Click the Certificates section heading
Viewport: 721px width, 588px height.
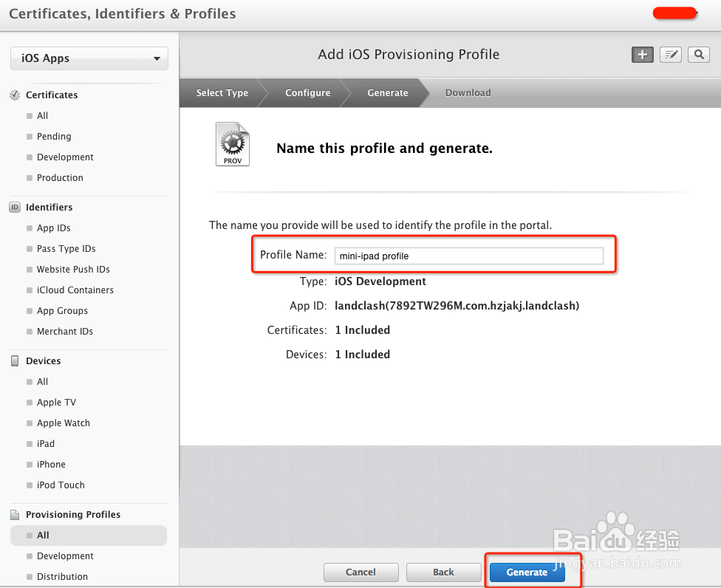52,95
